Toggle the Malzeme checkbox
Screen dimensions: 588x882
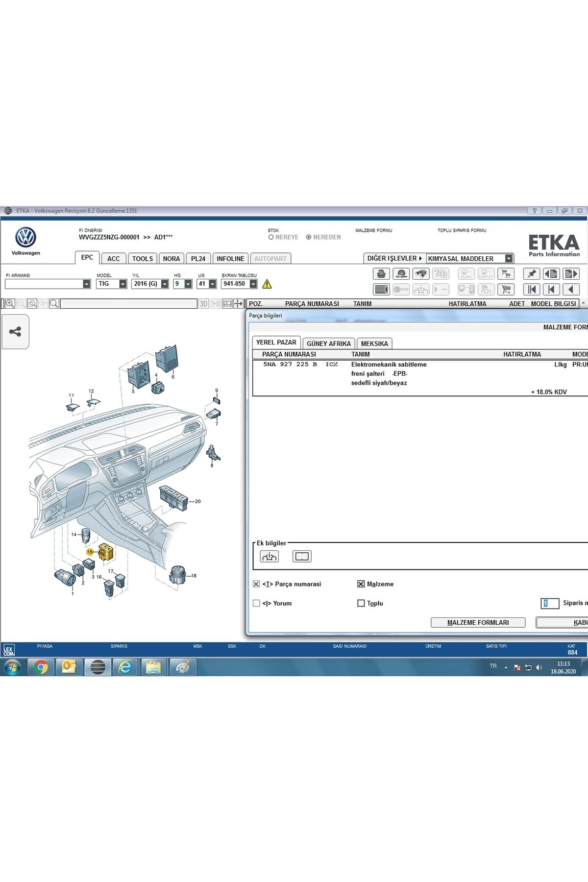tap(361, 584)
